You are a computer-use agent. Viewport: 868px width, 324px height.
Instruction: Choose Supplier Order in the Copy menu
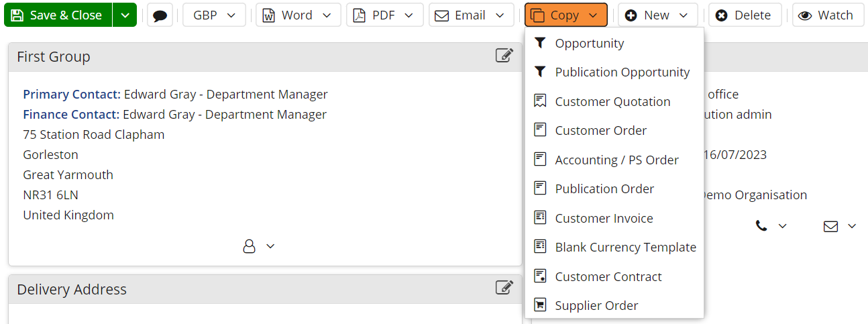pyautogui.click(x=596, y=305)
